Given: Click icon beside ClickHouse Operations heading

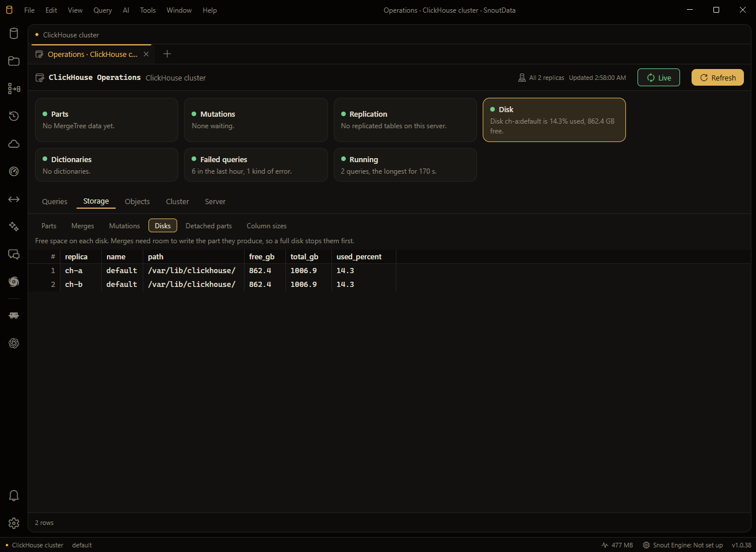Looking at the screenshot, I should [x=40, y=78].
